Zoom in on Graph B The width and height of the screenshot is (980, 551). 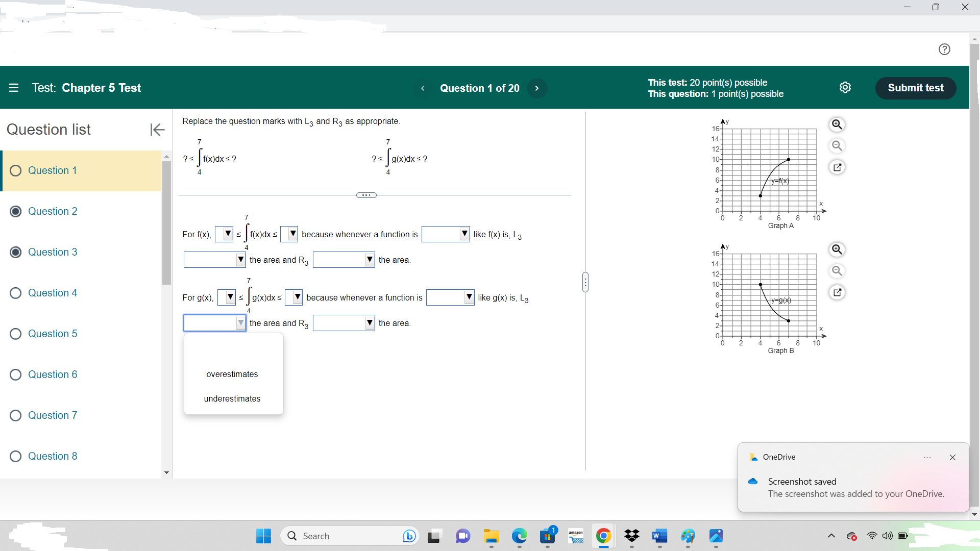coord(837,250)
